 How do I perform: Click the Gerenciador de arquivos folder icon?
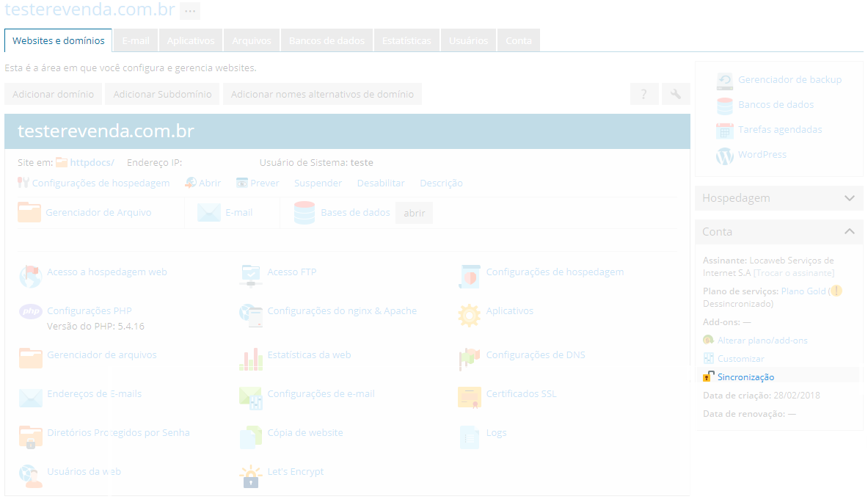point(30,358)
